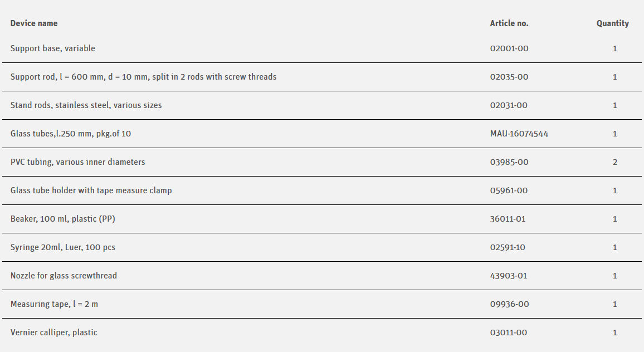Click article number 03985-00
The width and height of the screenshot is (644, 352).
[x=509, y=162]
